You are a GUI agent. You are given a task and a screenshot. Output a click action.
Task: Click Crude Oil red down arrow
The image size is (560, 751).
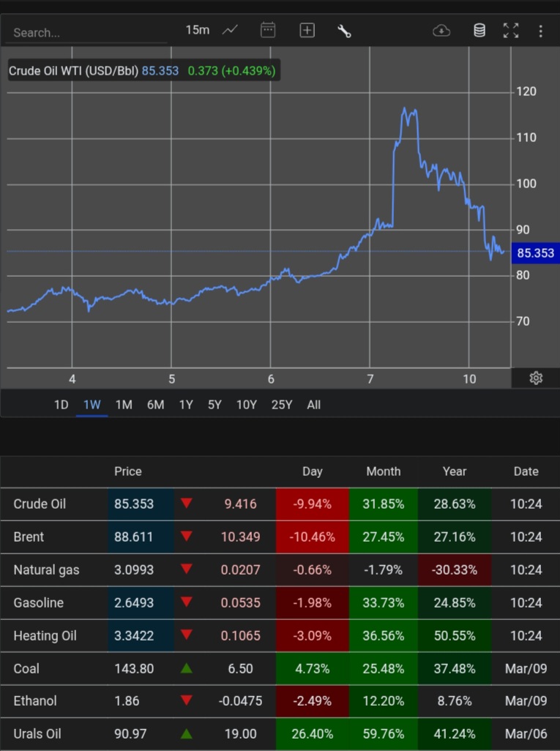click(x=187, y=503)
